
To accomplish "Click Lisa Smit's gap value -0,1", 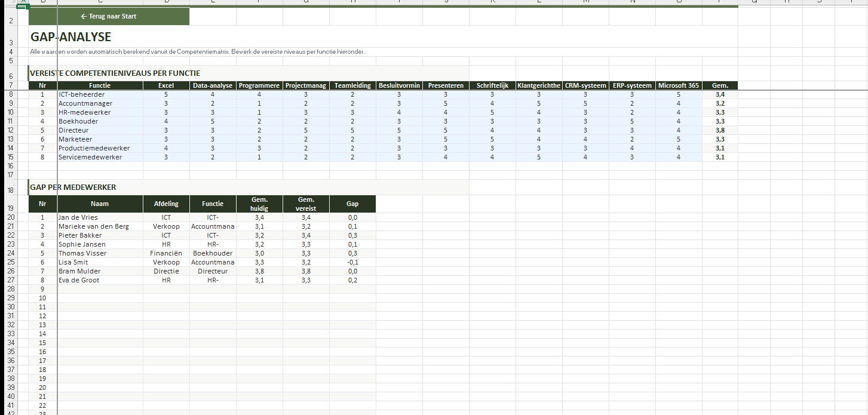I will tap(352, 262).
